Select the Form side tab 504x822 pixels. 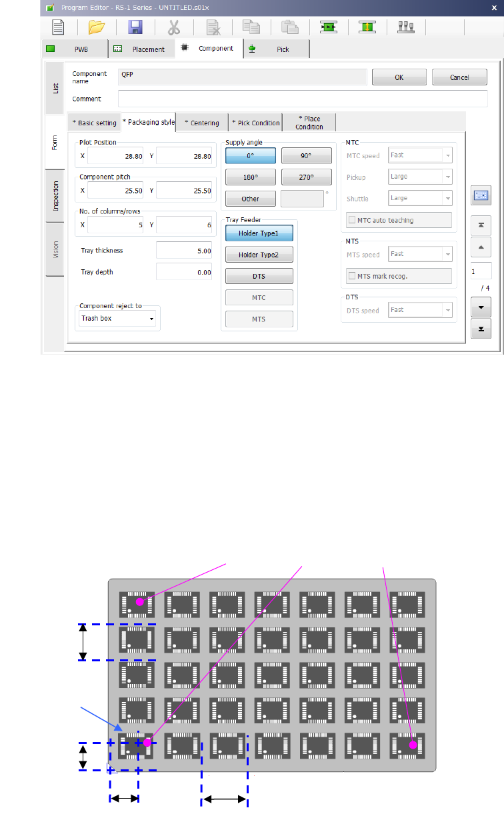pyautogui.click(x=55, y=142)
